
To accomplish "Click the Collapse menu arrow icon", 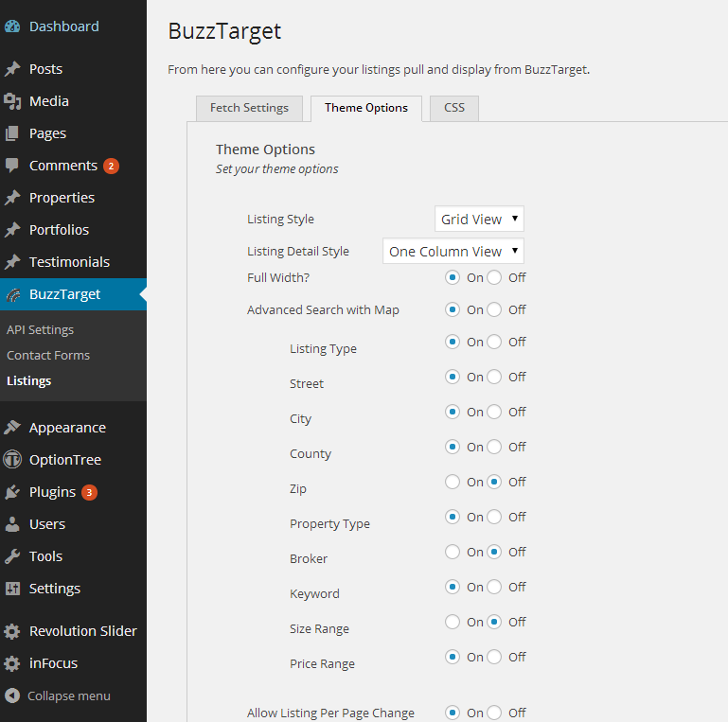I will coord(12,696).
